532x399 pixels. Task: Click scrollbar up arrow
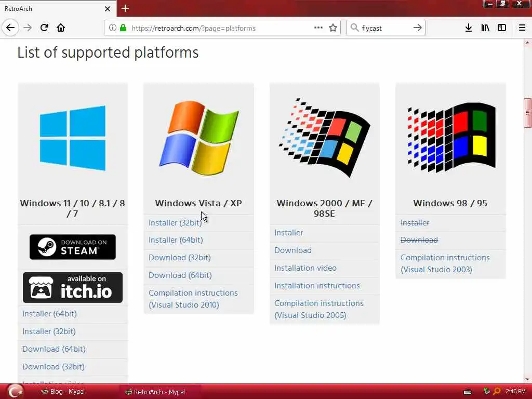point(527,43)
